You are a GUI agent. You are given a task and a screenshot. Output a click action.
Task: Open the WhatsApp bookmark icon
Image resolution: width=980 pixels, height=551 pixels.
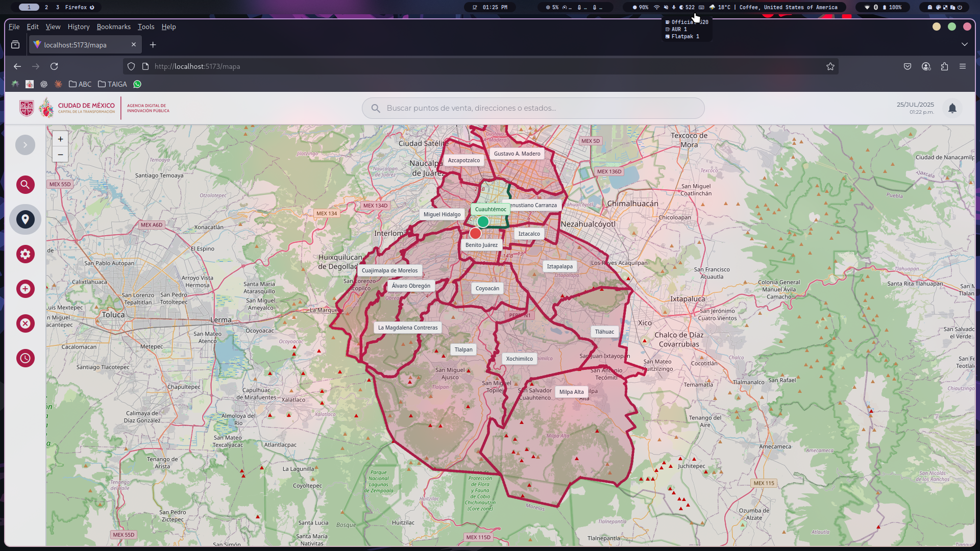coord(137,84)
